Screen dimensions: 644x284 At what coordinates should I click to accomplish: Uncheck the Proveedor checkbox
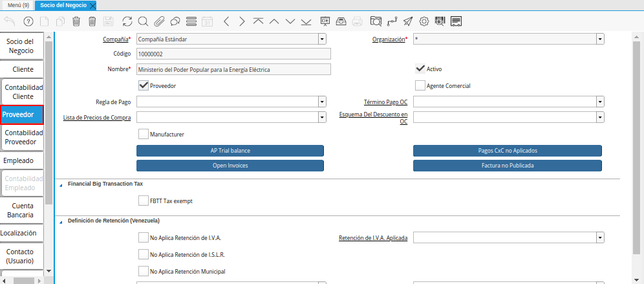(144, 85)
